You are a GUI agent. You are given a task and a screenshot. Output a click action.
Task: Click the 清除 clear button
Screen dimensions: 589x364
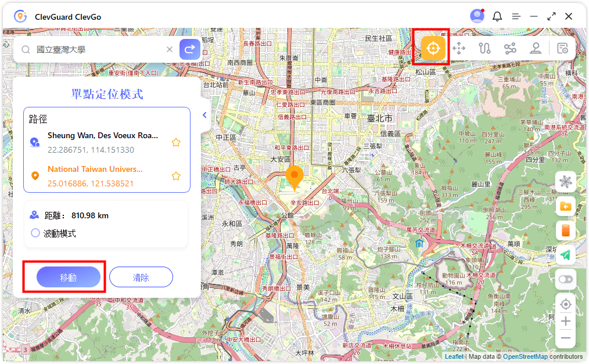click(141, 277)
